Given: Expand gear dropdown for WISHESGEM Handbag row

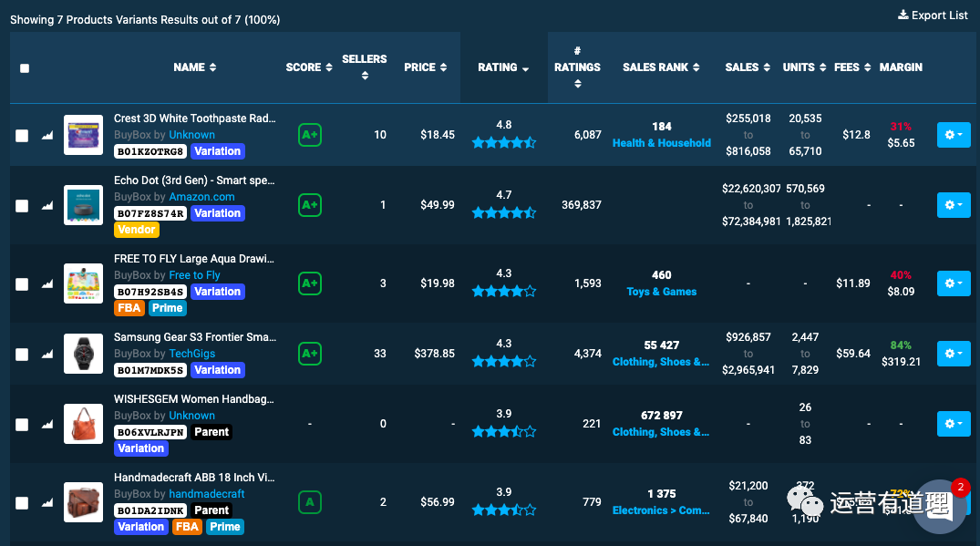Looking at the screenshot, I should 954,424.
